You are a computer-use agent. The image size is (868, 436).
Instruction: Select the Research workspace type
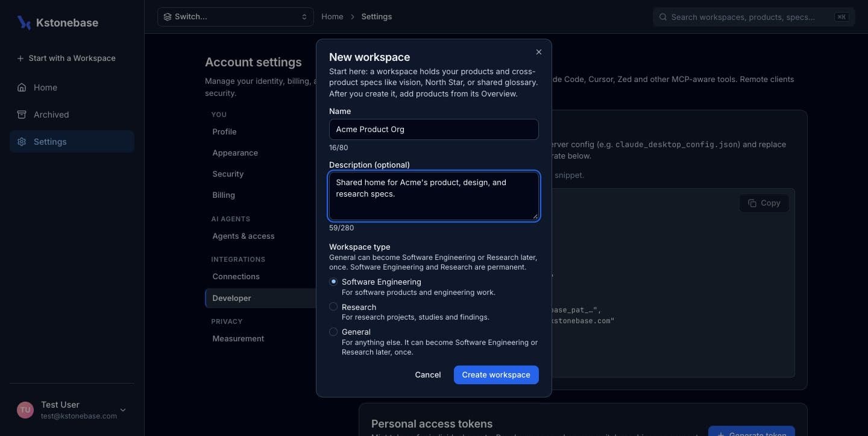[333, 307]
